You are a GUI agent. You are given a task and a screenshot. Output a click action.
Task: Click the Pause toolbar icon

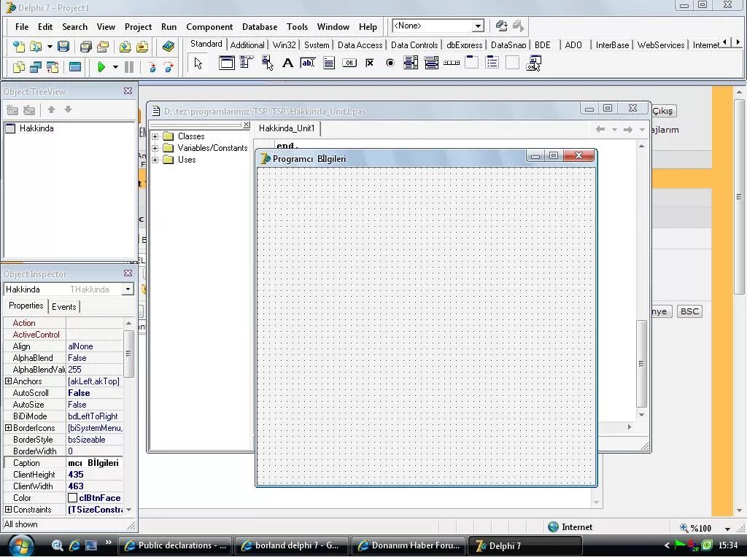(x=129, y=67)
